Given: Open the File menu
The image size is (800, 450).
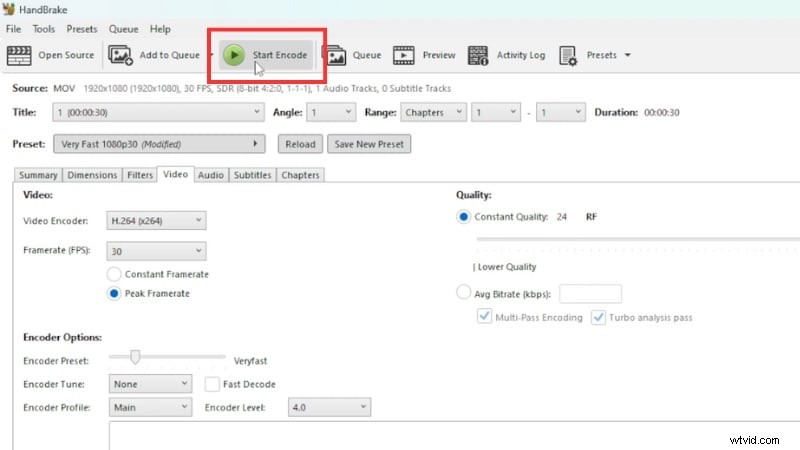Looking at the screenshot, I should 13,29.
